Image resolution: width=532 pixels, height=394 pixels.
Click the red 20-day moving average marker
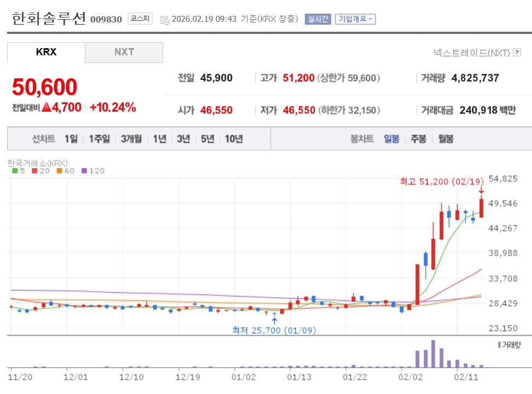pyautogui.click(x=34, y=171)
